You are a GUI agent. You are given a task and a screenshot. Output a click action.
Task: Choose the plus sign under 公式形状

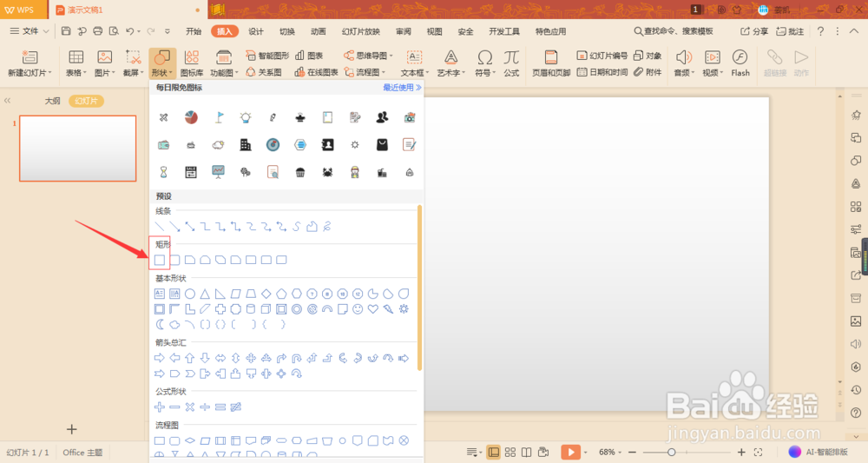160,407
